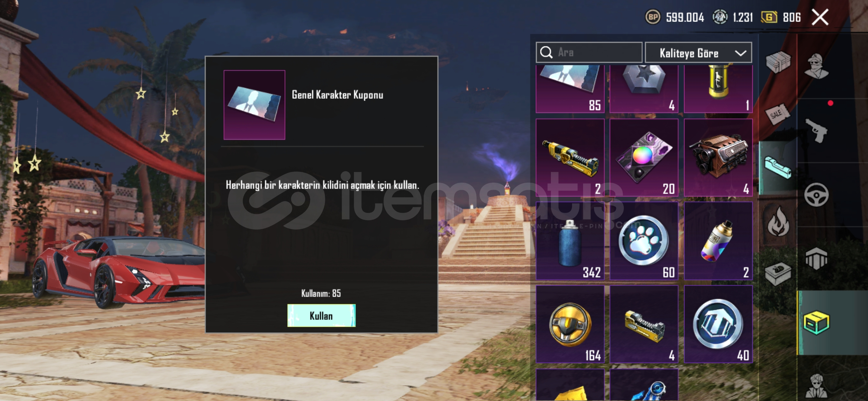Select the engine item with count 4
This screenshot has height=401, width=868.
[718, 158]
